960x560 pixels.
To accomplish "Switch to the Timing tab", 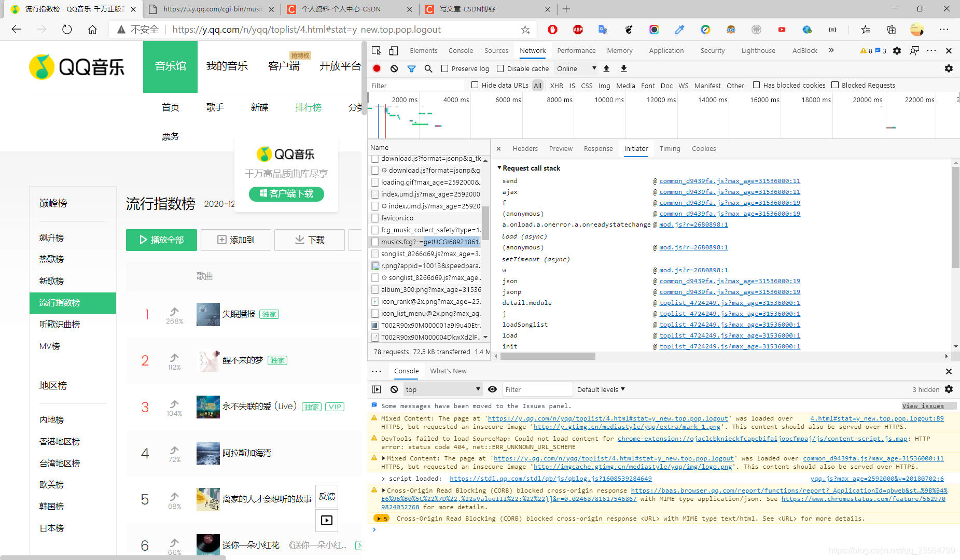I will (x=670, y=148).
